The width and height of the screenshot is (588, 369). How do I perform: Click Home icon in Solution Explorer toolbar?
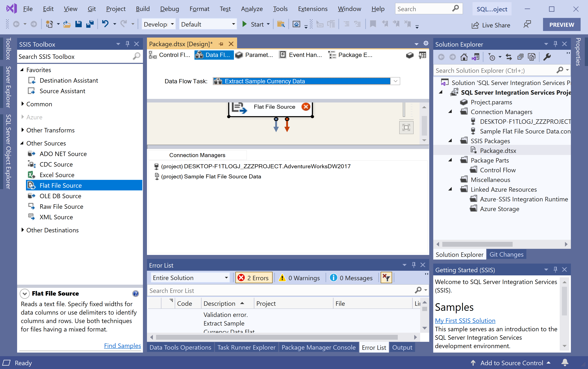point(464,57)
